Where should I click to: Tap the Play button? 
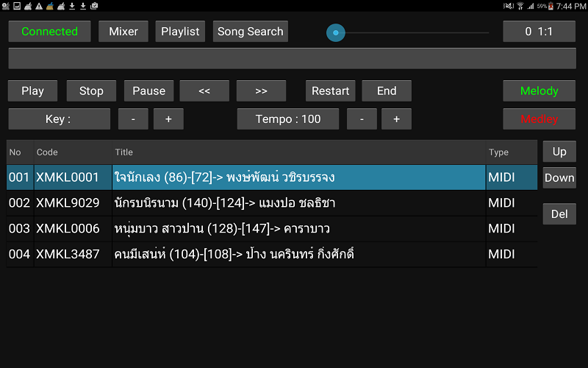(x=32, y=91)
